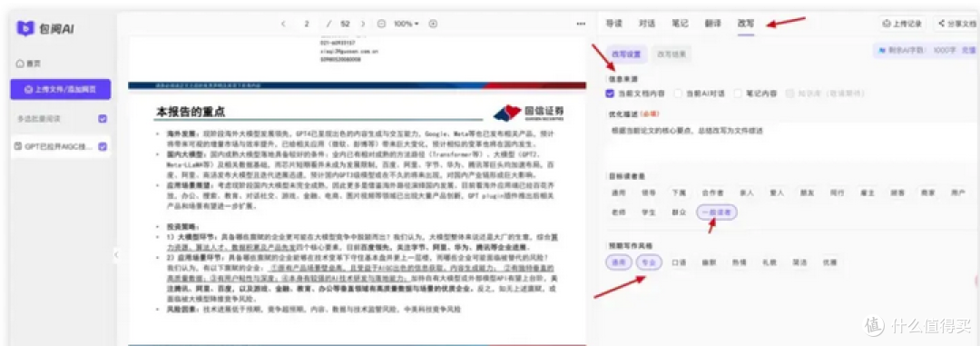Select the 雇主 reader tag

tap(867, 193)
